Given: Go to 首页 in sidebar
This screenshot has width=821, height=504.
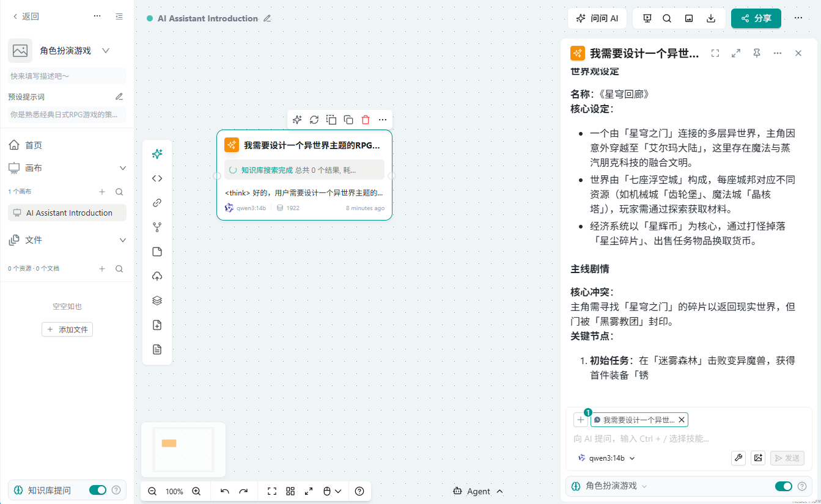Looking at the screenshot, I should click(x=67, y=145).
